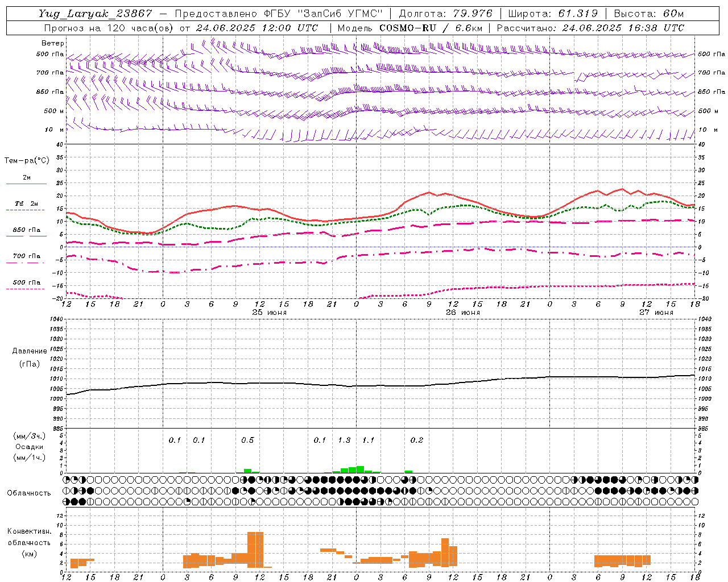Select the 'ЗапСиб УГМС' provider text
Image resolution: width=728 pixels, height=582 pixels.
[x=341, y=14]
